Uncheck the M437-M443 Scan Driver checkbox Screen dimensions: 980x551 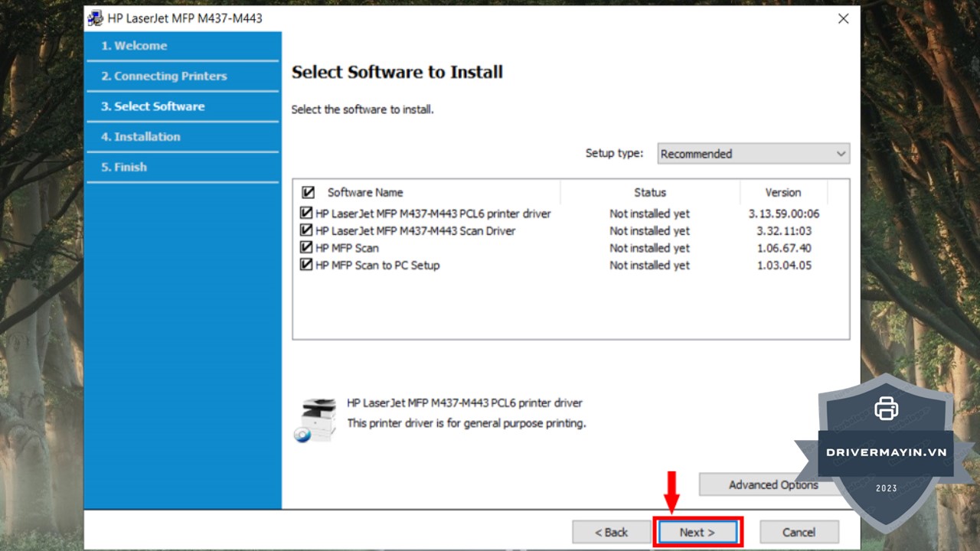(x=306, y=230)
